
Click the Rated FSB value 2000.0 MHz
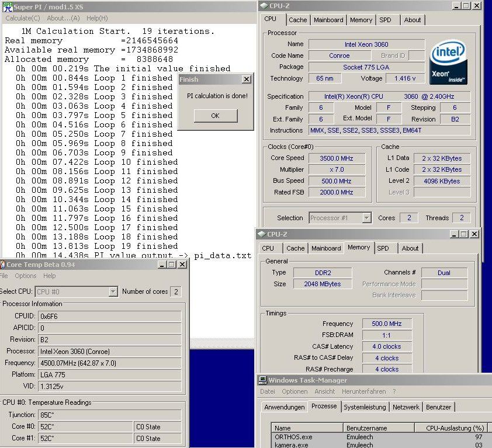337,192
